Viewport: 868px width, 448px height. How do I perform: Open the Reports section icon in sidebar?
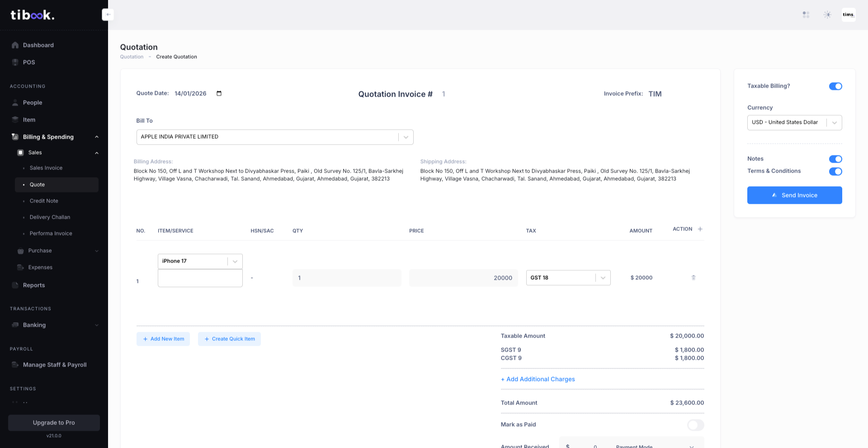[15, 285]
